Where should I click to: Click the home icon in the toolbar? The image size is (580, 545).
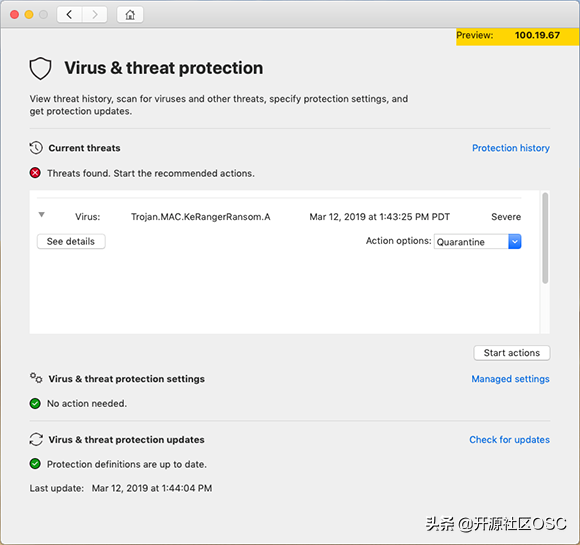tap(130, 15)
